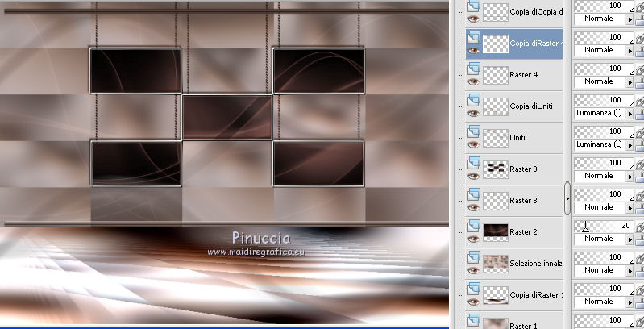Toggle visibility of Copia diCopia layer

coord(473,19)
